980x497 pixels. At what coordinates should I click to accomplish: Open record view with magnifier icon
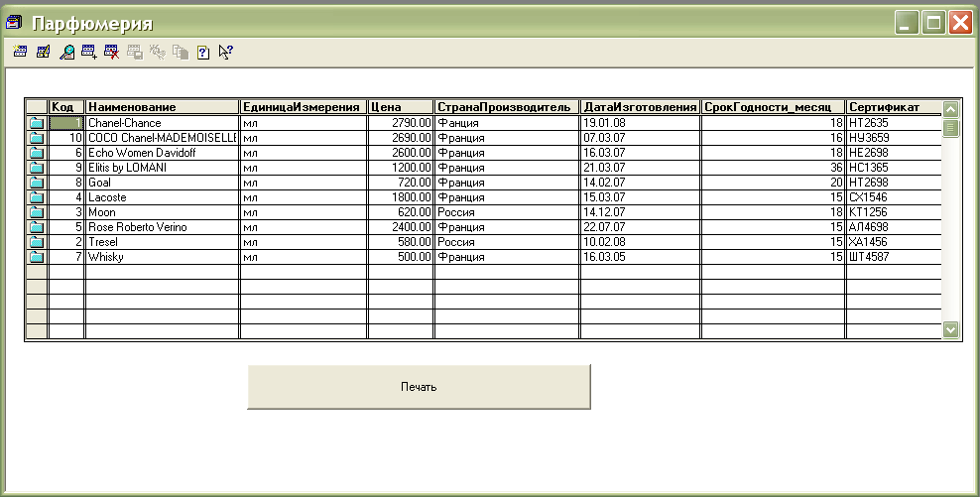(66, 52)
